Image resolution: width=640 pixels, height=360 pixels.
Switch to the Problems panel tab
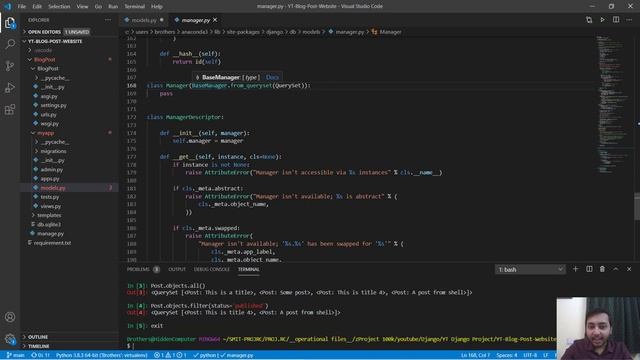[x=143, y=269]
